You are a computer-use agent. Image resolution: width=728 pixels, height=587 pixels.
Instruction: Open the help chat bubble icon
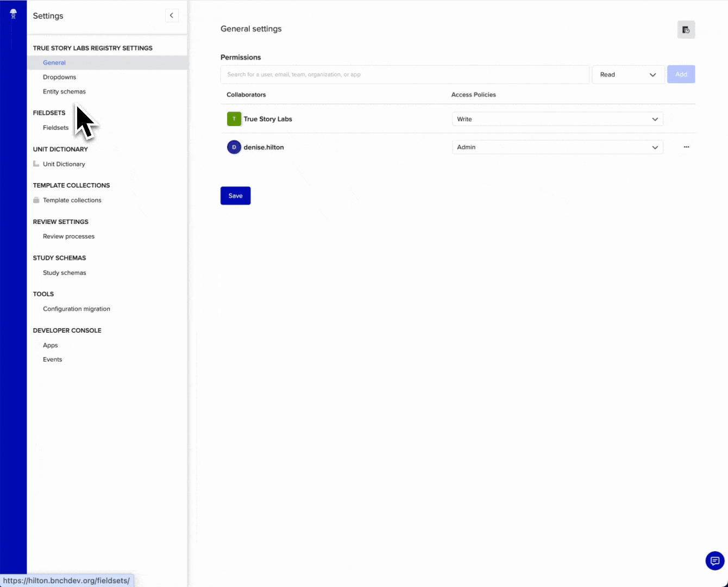[714, 560]
